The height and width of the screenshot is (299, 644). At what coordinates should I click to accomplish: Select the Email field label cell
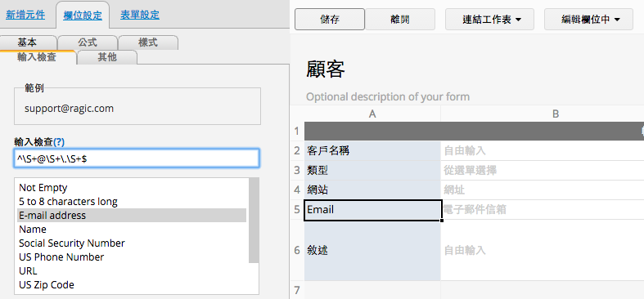(x=373, y=210)
